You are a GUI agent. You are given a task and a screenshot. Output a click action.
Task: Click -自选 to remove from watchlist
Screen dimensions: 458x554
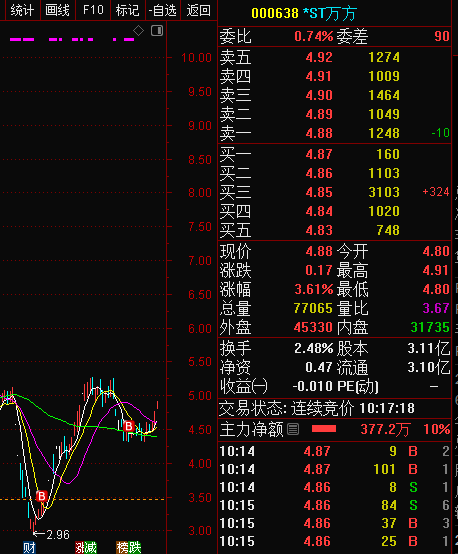coord(163,10)
